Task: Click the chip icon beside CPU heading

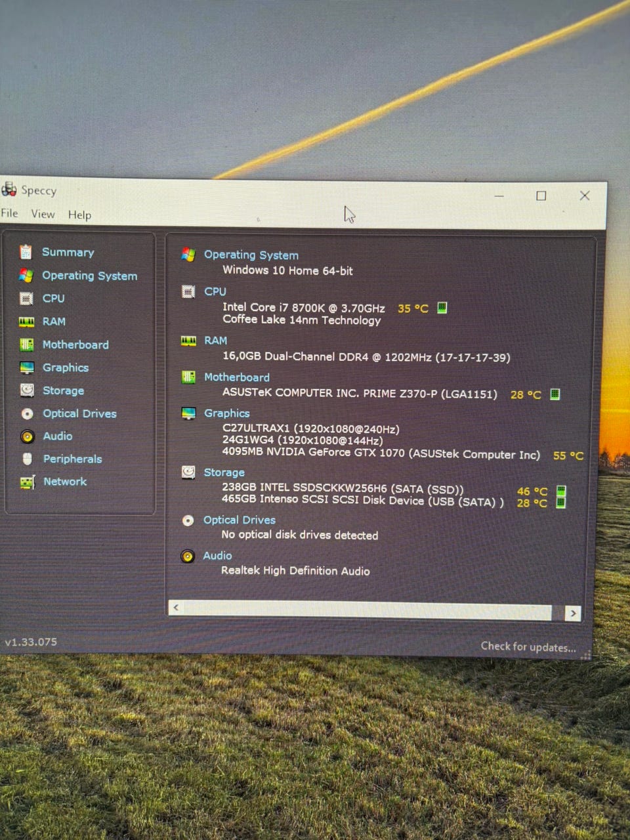Action: 188,291
